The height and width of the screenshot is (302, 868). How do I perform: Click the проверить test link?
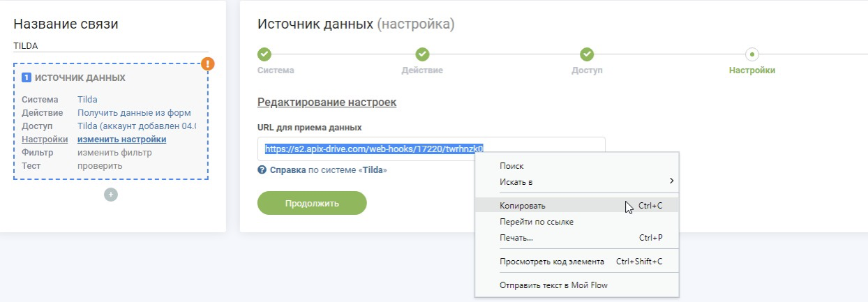(x=100, y=166)
